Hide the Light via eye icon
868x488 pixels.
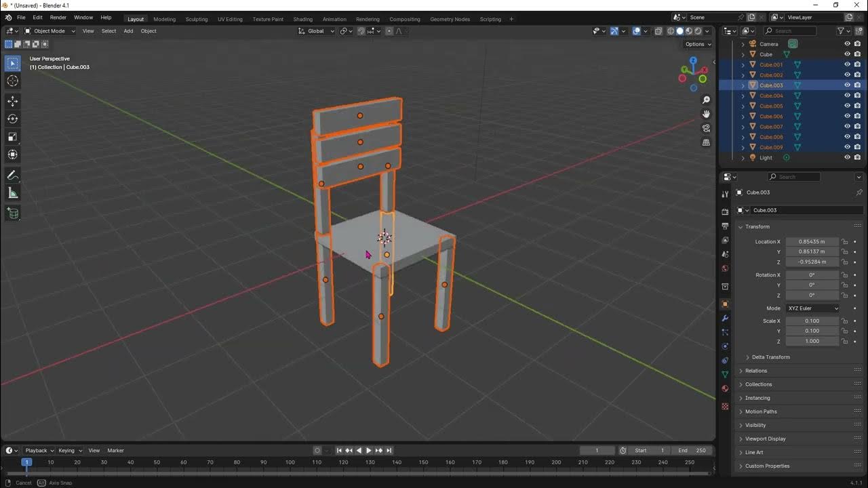click(x=847, y=157)
